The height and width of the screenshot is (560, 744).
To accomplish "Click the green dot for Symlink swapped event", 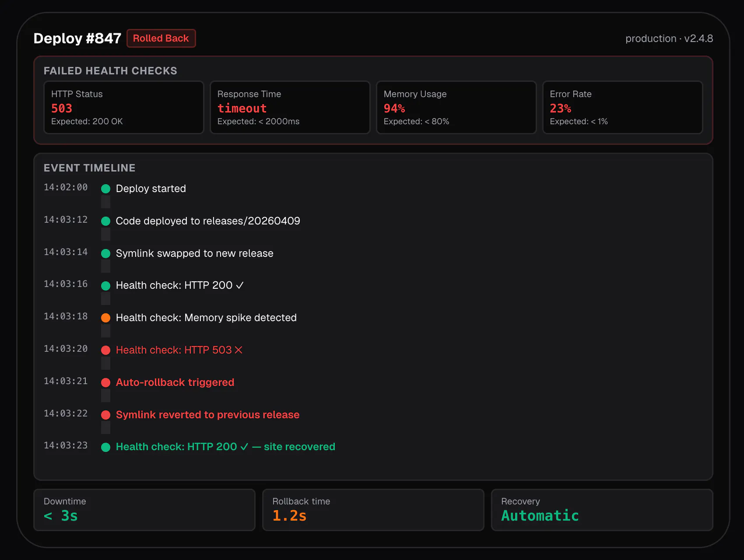I will [x=105, y=253].
